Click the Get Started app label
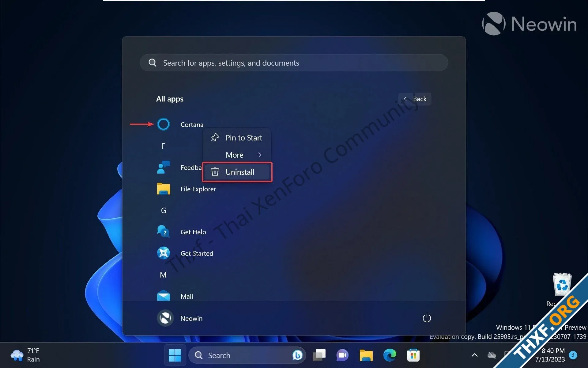The height and width of the screenshot is (368, 588). pyautogui.click(x=197, y=253)
